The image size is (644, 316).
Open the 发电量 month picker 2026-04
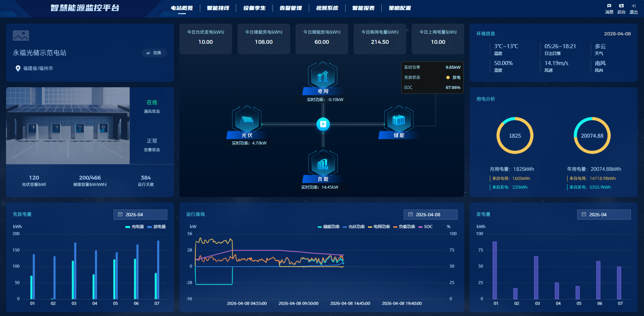click(604, 215)
